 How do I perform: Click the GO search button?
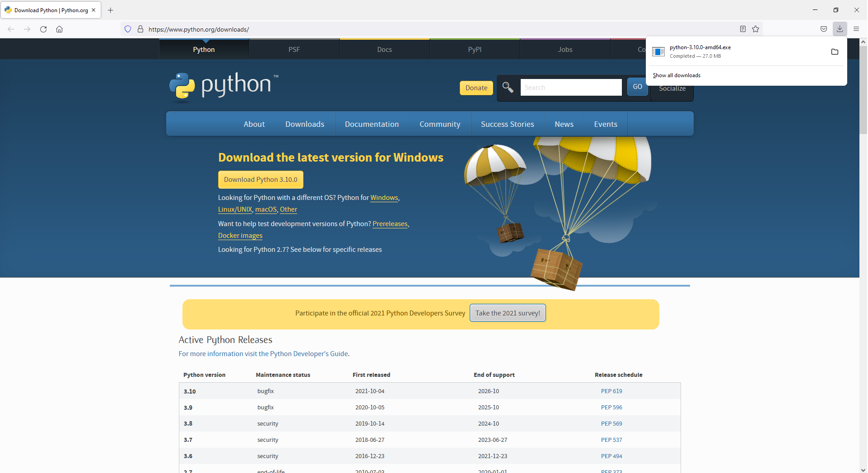[638, 87]
